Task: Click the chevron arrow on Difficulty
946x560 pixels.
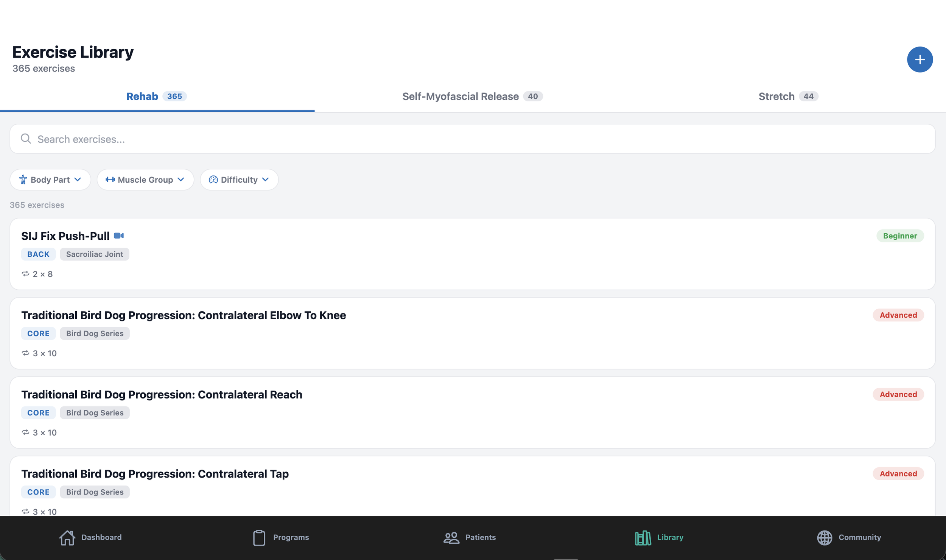Action: 265,180
